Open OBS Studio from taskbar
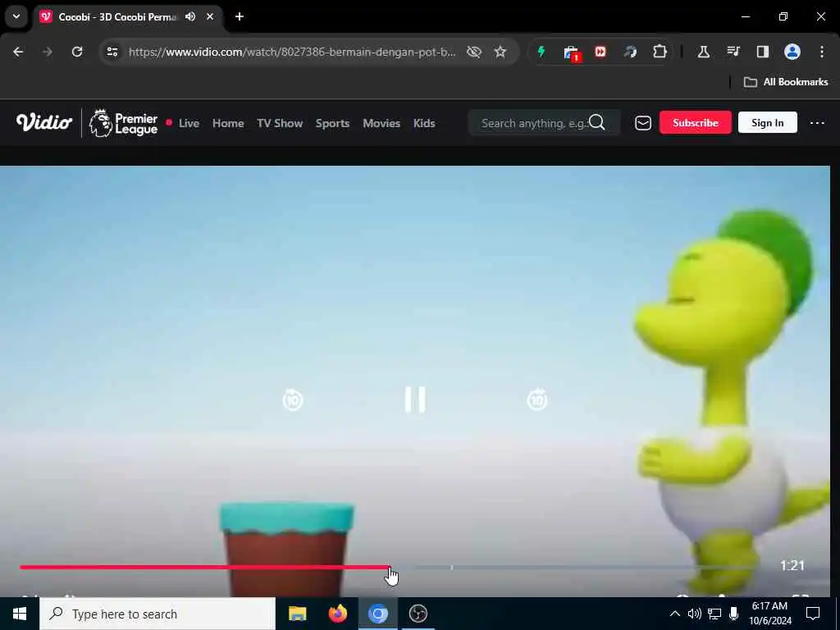Image resolution: width=840 pixels, height=630 pixels. 418,614
